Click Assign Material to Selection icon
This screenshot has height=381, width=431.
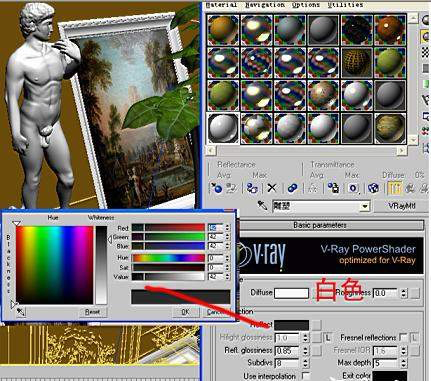point(252,188)
